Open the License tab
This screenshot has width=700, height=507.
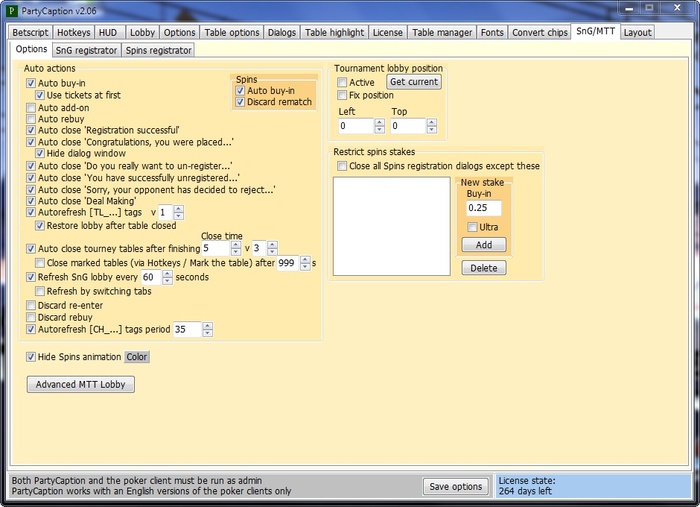[x=388, y=33]
